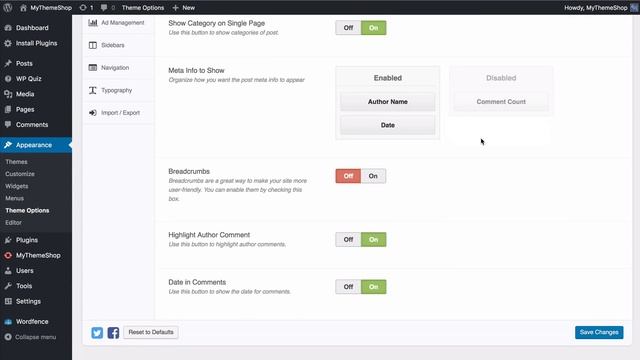Viewport: 640px width, 360px height.
Task: Open the Media library menu
Action: coord(25,94)
